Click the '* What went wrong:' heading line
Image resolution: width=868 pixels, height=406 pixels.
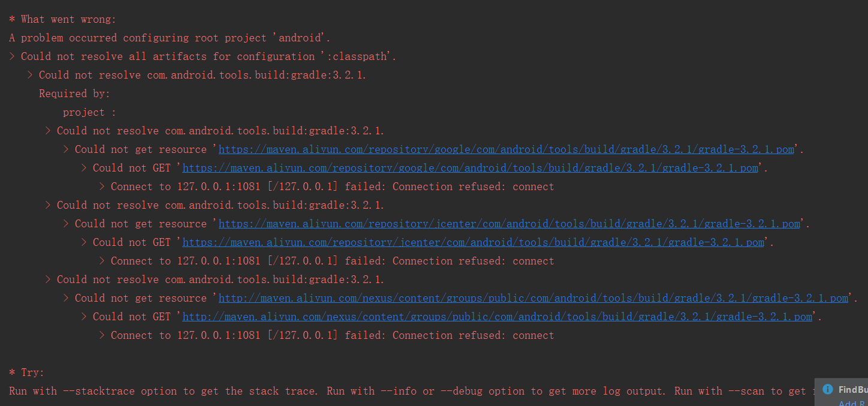pyautogui.click(x=63, y=19)
